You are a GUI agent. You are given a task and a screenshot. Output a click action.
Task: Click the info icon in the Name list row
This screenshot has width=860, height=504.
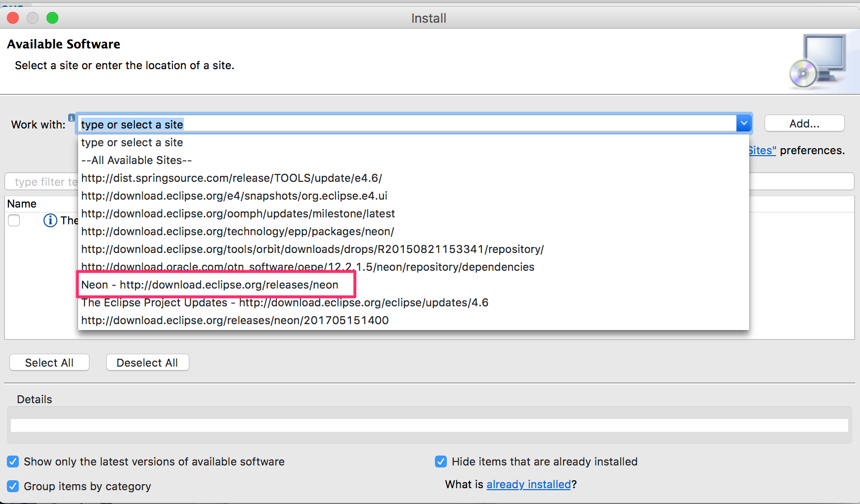click(x=50, y=220)
